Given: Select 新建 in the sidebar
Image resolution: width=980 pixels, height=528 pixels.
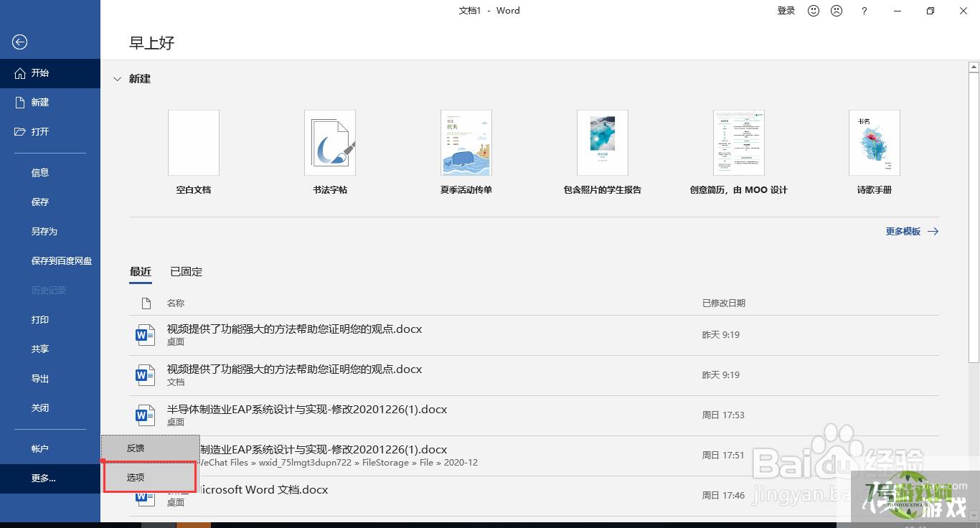Looking at the screenshot, I should click(x=50, y=103).
